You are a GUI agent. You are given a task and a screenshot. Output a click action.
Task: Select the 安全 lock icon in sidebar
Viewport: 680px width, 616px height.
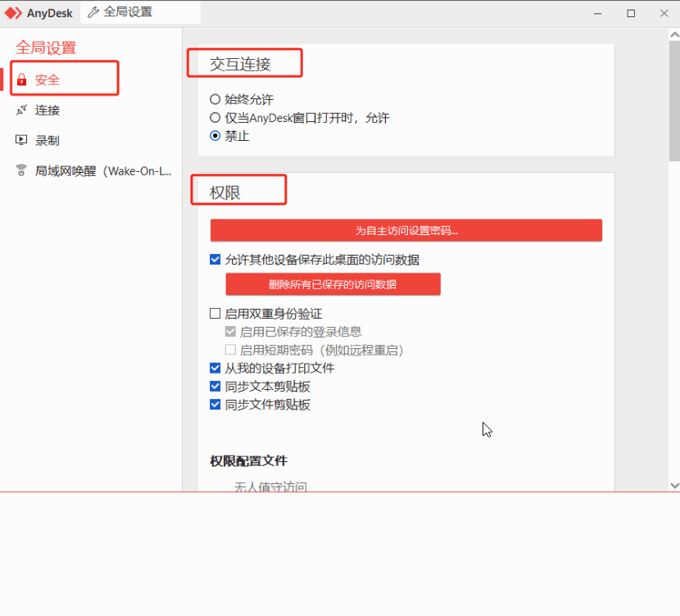[x=23, y=78]
